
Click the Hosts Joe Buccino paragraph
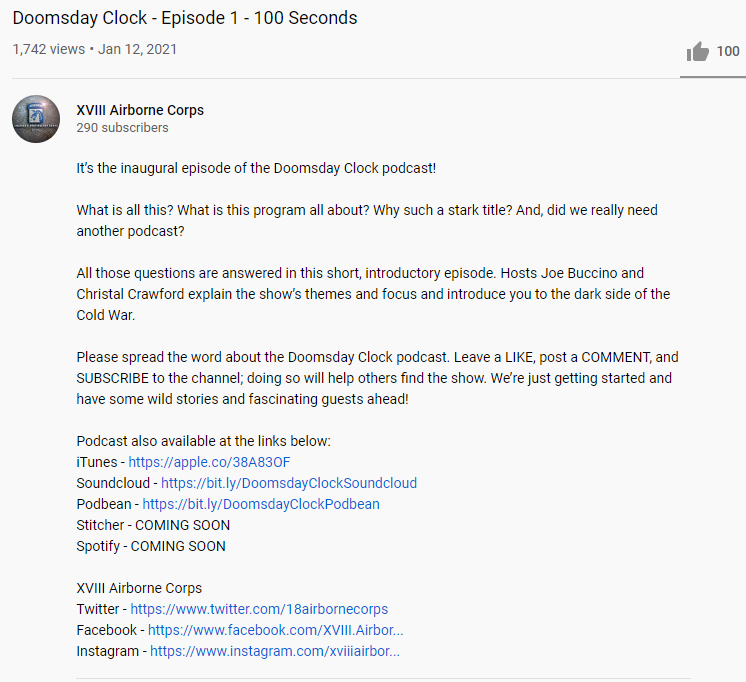(x=373, y=294)
